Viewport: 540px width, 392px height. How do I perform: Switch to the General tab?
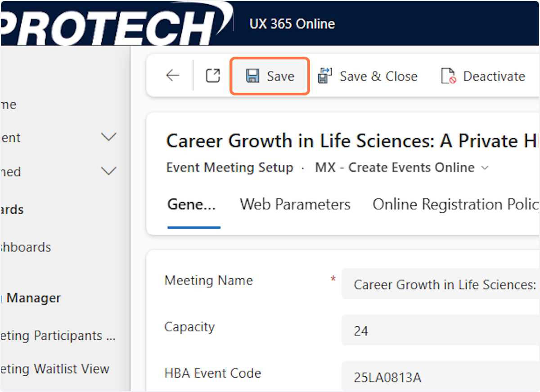(x=192, y=205)
